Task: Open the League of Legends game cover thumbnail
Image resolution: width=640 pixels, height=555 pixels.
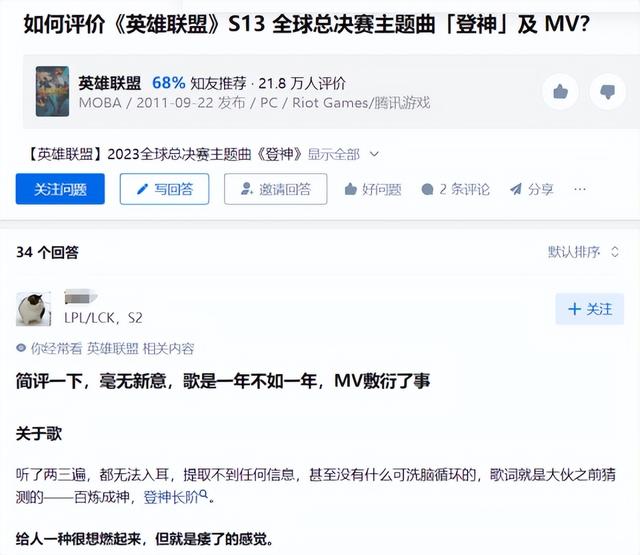Action: click(52, 91)
